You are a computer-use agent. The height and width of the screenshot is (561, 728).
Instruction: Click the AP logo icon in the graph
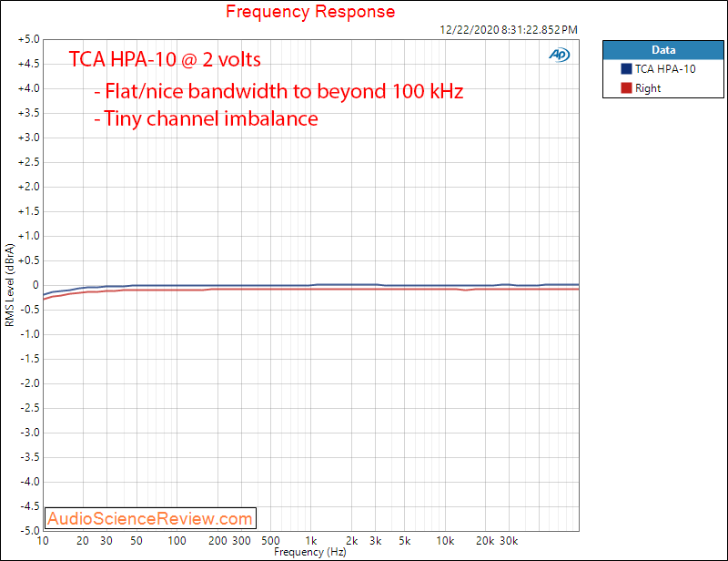[559, 55]
